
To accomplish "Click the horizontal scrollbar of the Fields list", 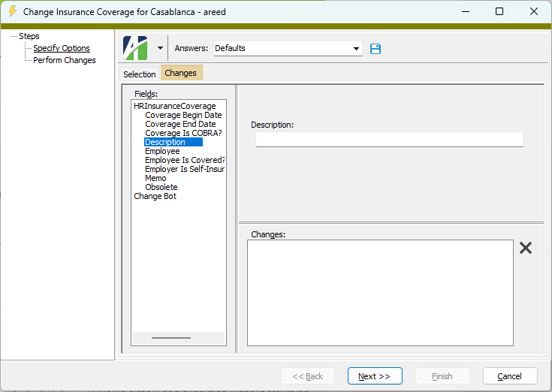I will point(179,338).
